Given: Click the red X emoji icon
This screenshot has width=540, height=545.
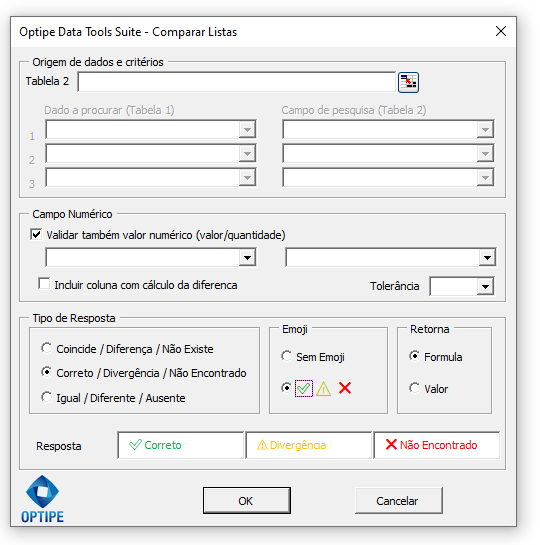Looking at the screenshot, I should click(x=345, y=388).
